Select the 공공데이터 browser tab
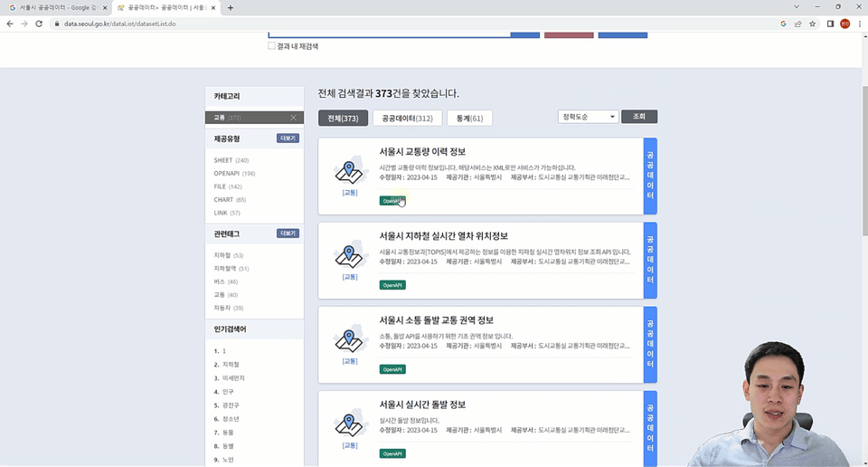The image size is (868, 467). point(165,8)
